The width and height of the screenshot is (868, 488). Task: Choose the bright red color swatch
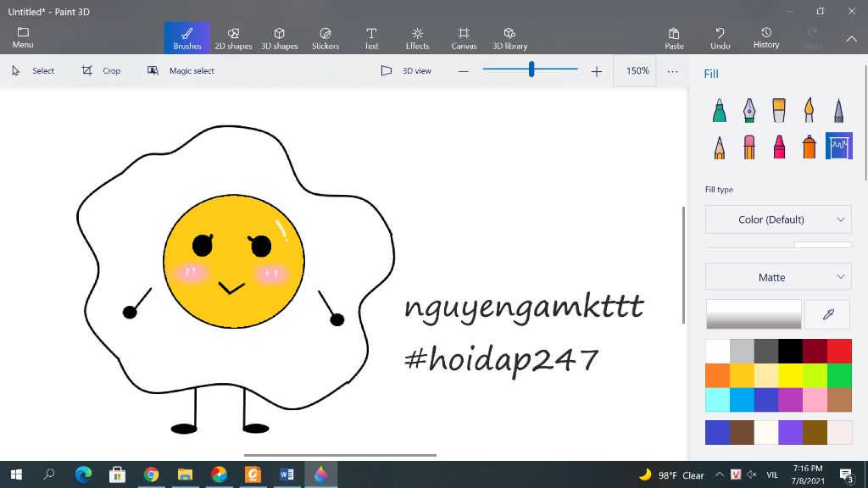click(x=839, y=352)
